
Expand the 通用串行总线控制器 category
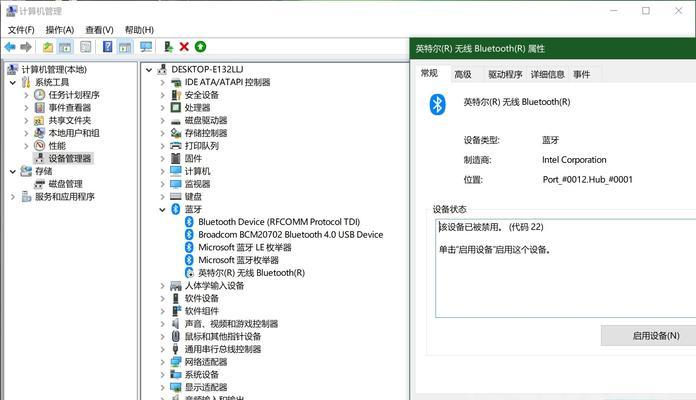(162, 349)
